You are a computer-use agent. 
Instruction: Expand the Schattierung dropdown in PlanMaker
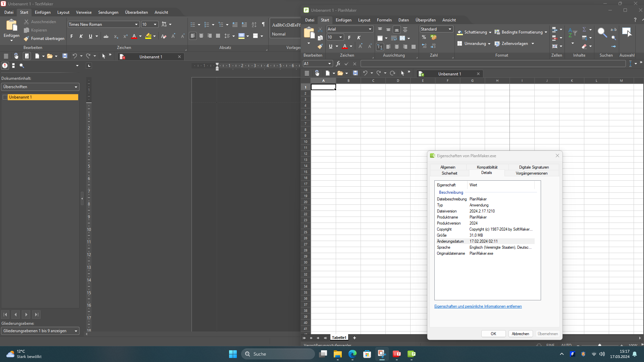(x=490, y=33)
